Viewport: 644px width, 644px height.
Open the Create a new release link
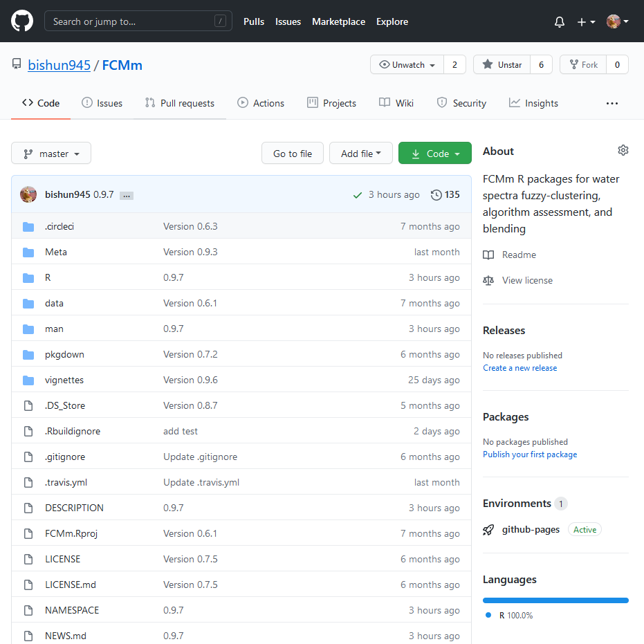519,367
